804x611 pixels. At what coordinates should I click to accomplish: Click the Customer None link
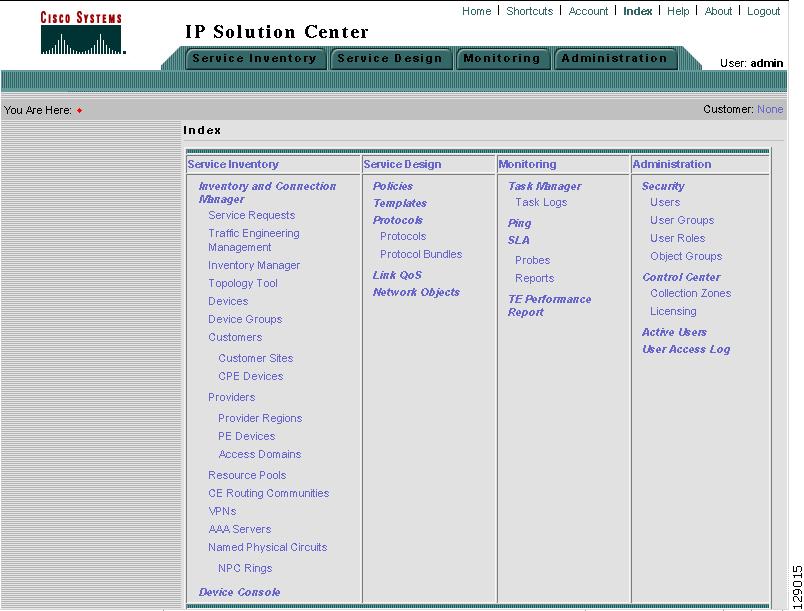pyautogui.click(x=770, y=109)
